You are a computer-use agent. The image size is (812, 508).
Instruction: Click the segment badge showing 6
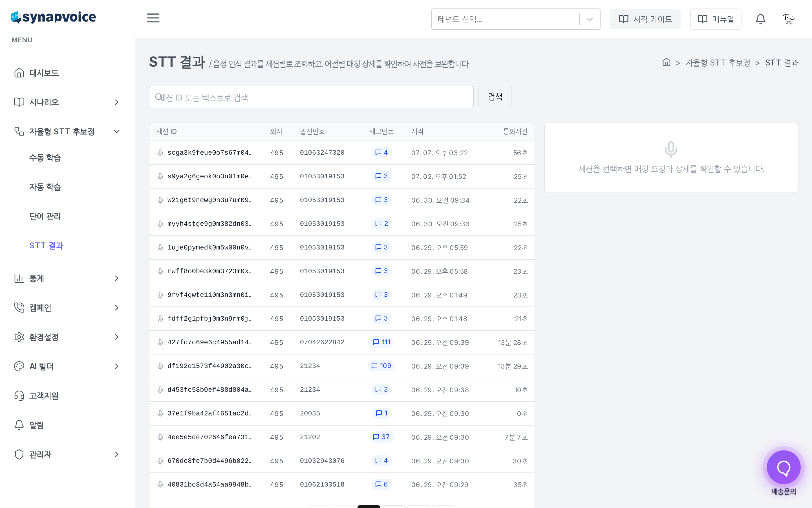click(x=381, y=484)
